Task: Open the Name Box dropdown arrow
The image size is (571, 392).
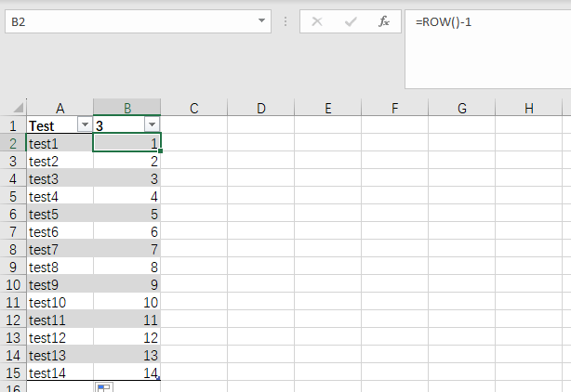Action: pos(261,21)
